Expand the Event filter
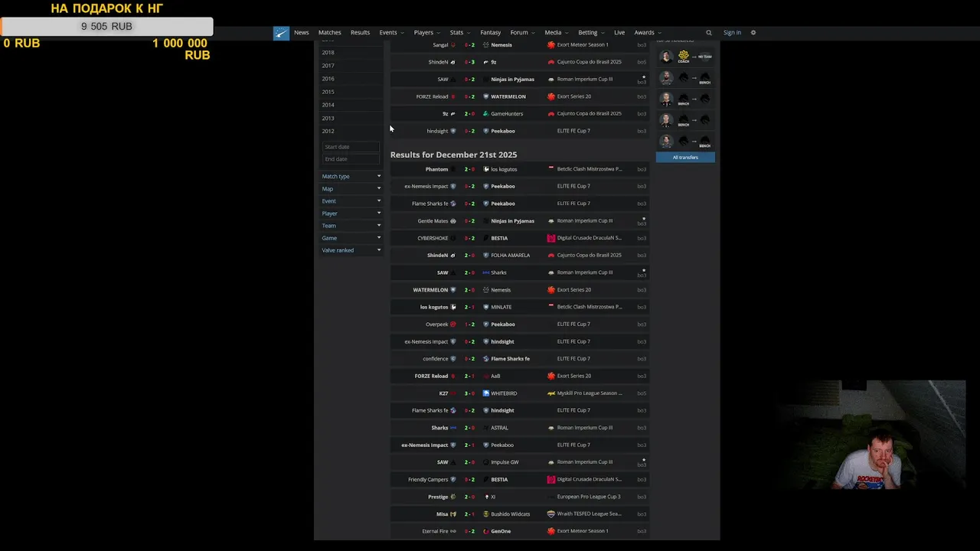980x551 pixels. click(351, 201)
